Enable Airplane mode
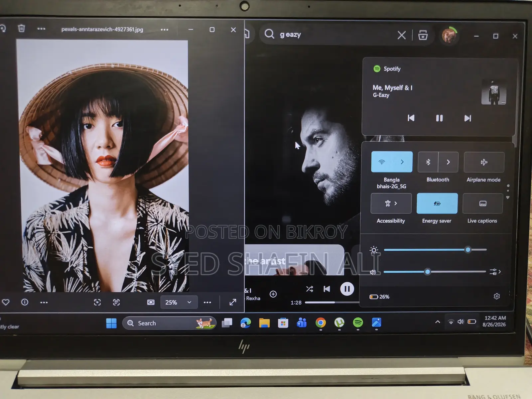532x399 pixels. click(x=484, y=162)
